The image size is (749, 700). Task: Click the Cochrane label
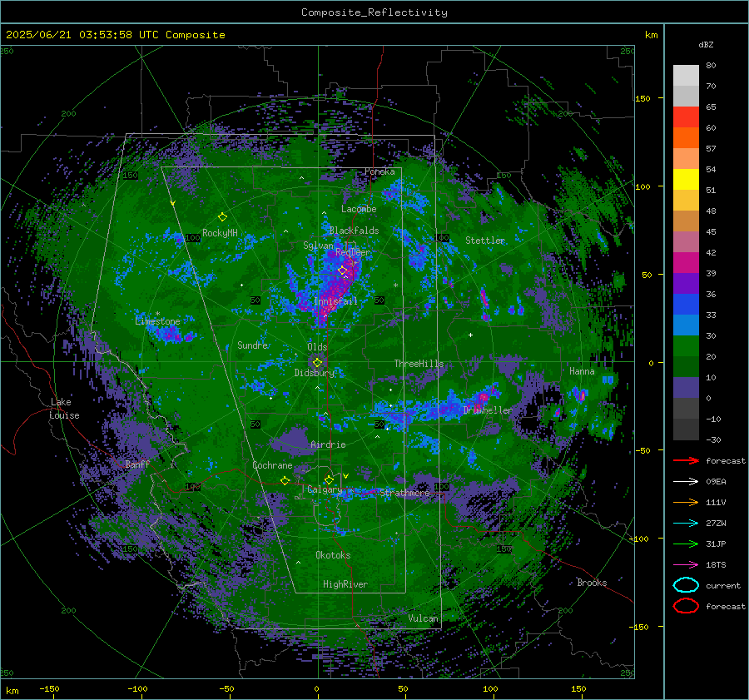coord(272,465)
